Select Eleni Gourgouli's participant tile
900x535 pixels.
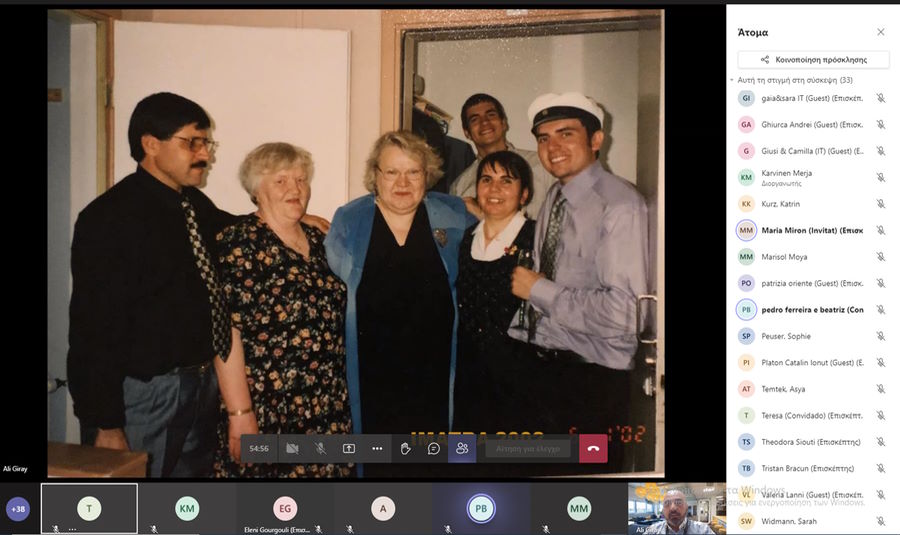coord(285,510)
